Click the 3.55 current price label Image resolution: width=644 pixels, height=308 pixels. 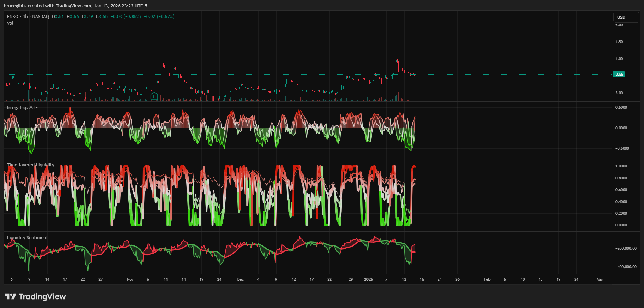pyautogui.click(x=619, y=74)
